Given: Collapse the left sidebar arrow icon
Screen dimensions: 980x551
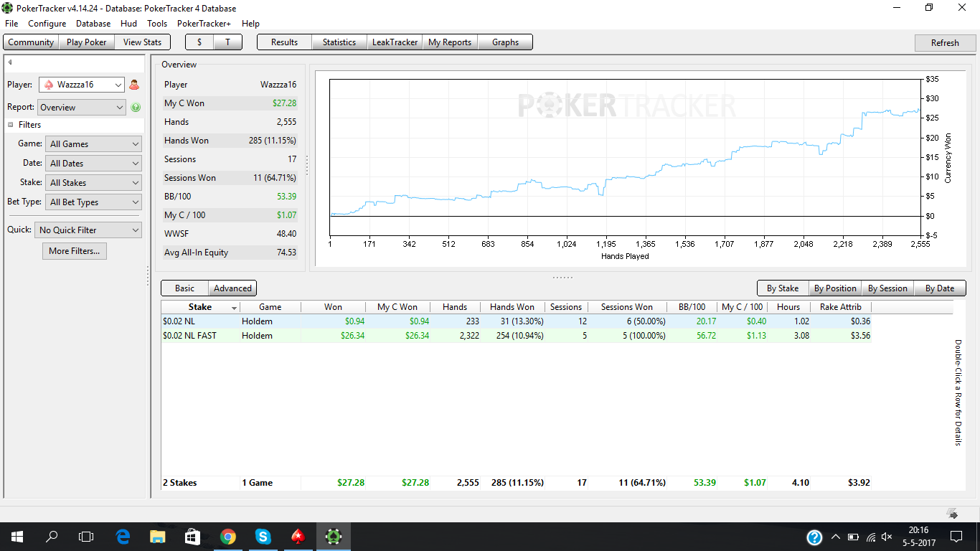Looking at the screenshot, I should point(10,62).
